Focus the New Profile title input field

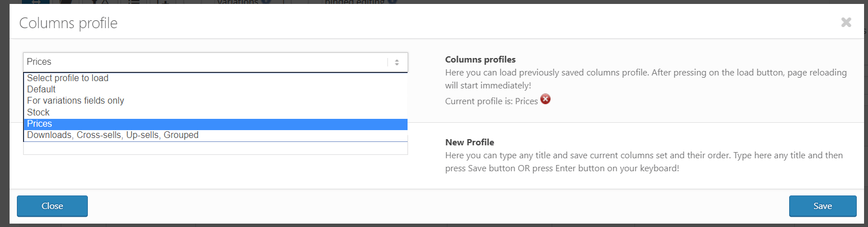(215, 149)
